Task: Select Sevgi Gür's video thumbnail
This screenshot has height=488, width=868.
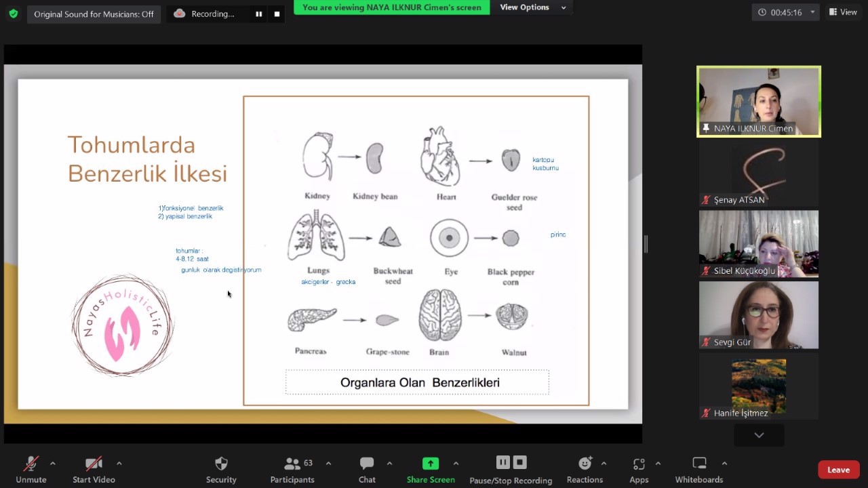Action: [x=758, y=315]
